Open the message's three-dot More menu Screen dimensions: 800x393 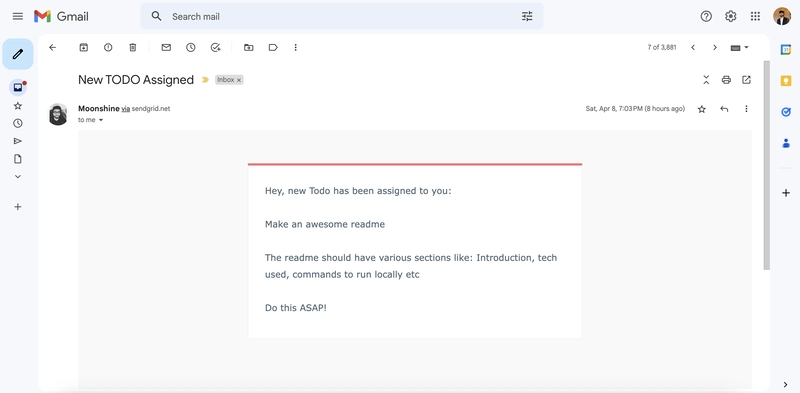point(746,109)
